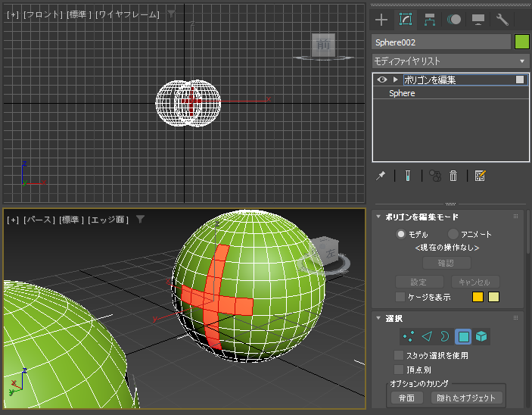Click the 隠れたオブジェクト button
Viewport: 532px width, 415px height.
click(466, 398)
